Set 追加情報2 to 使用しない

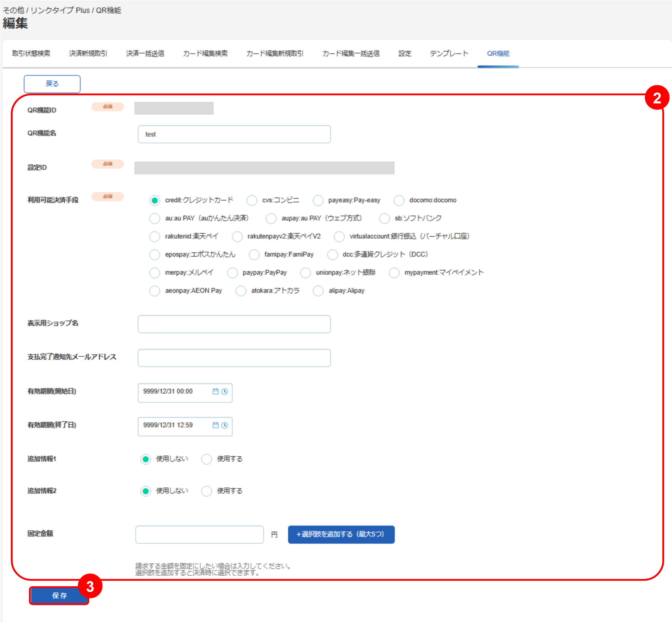tap(146, 491)
